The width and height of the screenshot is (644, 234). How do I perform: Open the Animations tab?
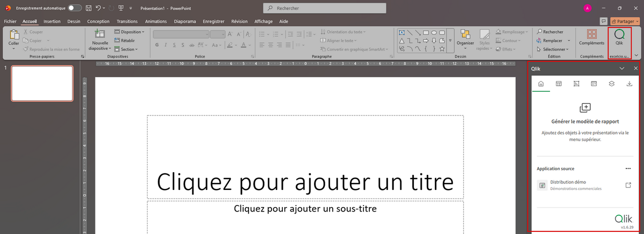tap(156, 21)
